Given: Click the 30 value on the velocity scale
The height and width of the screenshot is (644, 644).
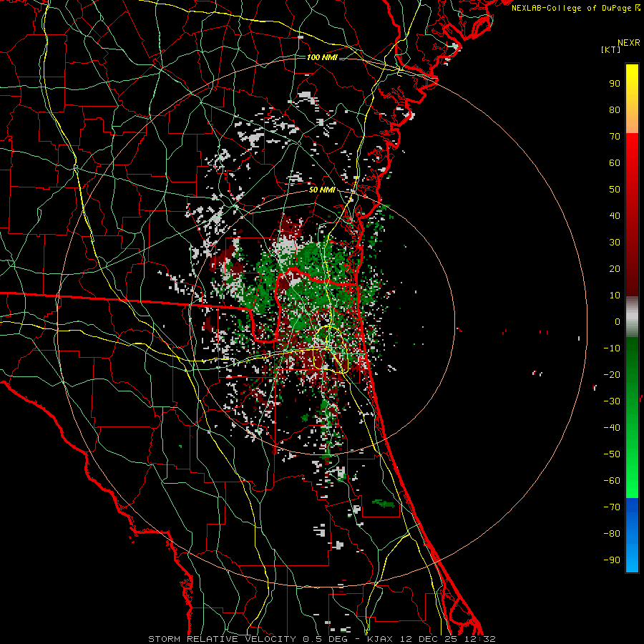Looking at the screenshot, I should 615,243.
